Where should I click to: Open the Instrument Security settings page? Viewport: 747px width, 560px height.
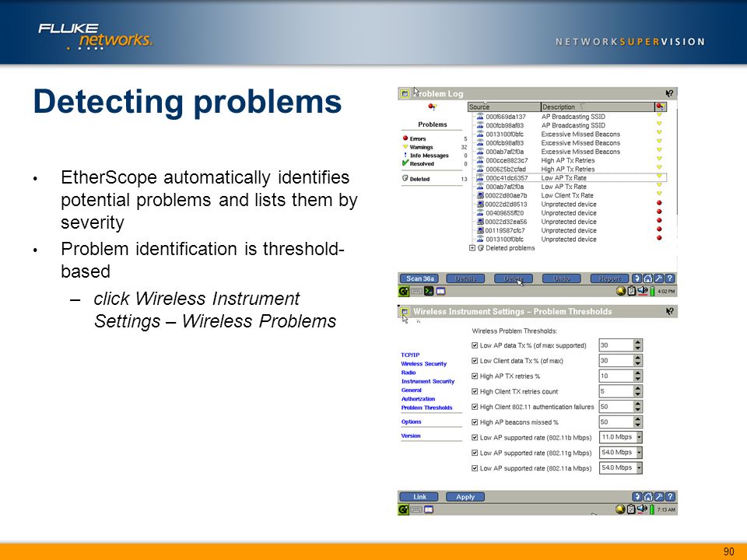(x=427, y=381)
